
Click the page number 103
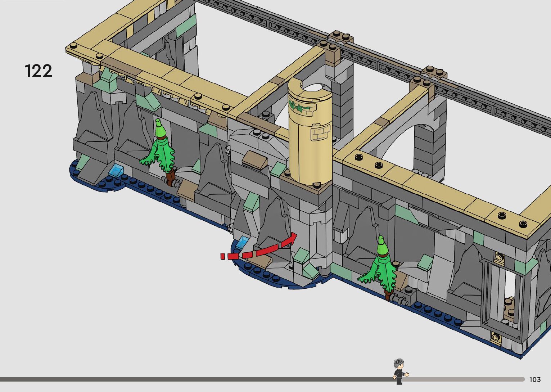(535, 379)
